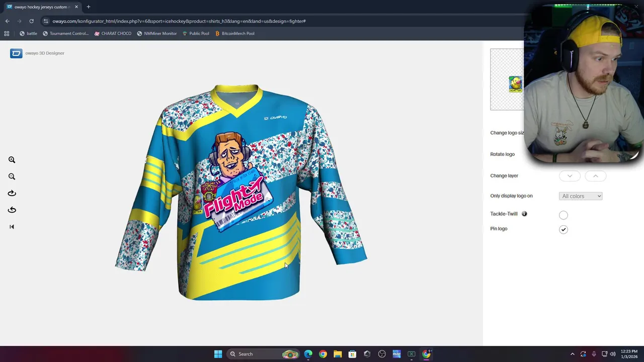Select the duck logo thumbnail preview
Screen dimensions: 644x362
pyautogui.click(x=515, y=84)
